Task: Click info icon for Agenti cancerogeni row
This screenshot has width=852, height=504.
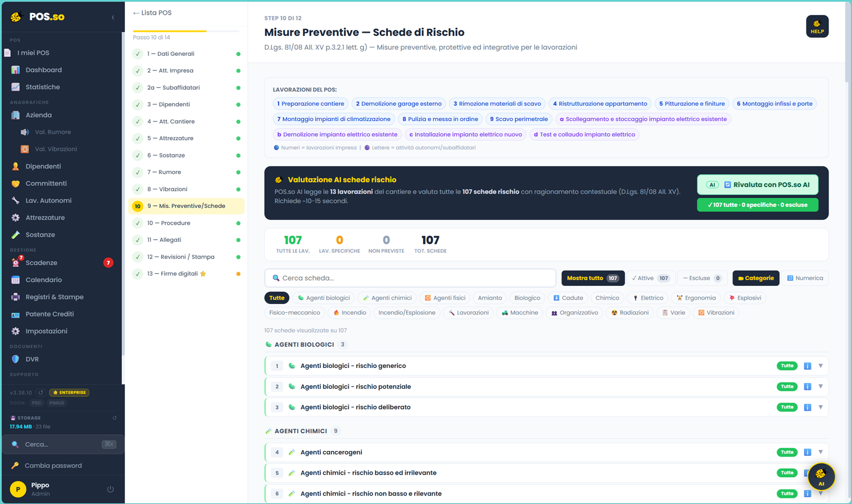Action: (807, 452)
